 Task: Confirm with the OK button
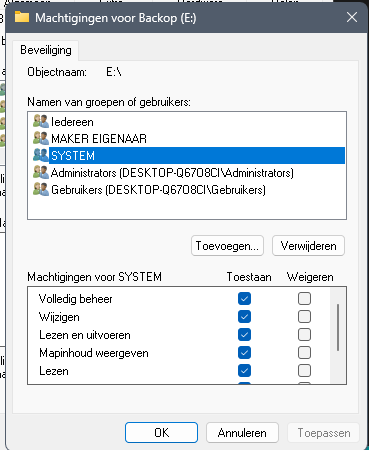161,433
